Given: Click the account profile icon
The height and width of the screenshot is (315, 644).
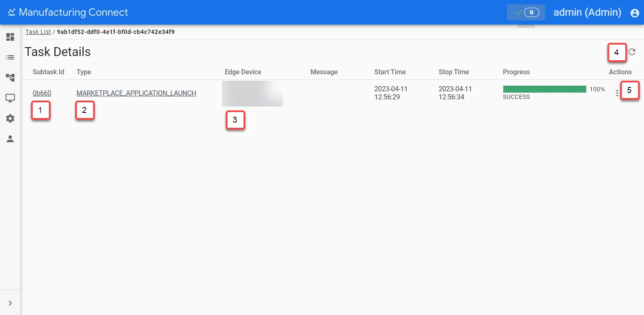Looking at the screenshot, I should click(x=635, y=13).
